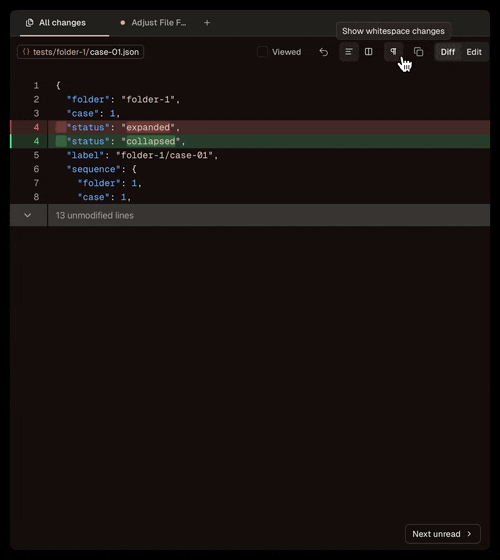The height and width of the screenshot is (560, 500).
Task: Add a new tab with plus icon
Action: coord(207,22)
